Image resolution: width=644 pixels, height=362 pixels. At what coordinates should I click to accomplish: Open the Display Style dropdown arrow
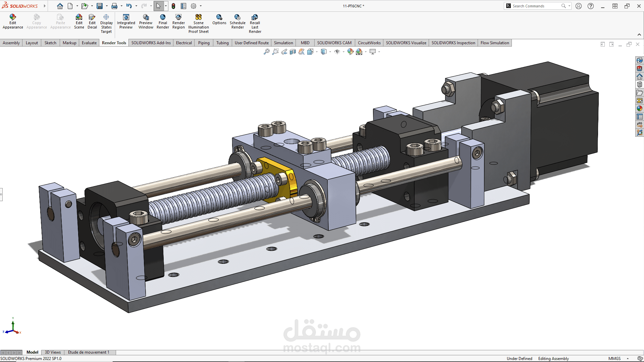(330, 52)
